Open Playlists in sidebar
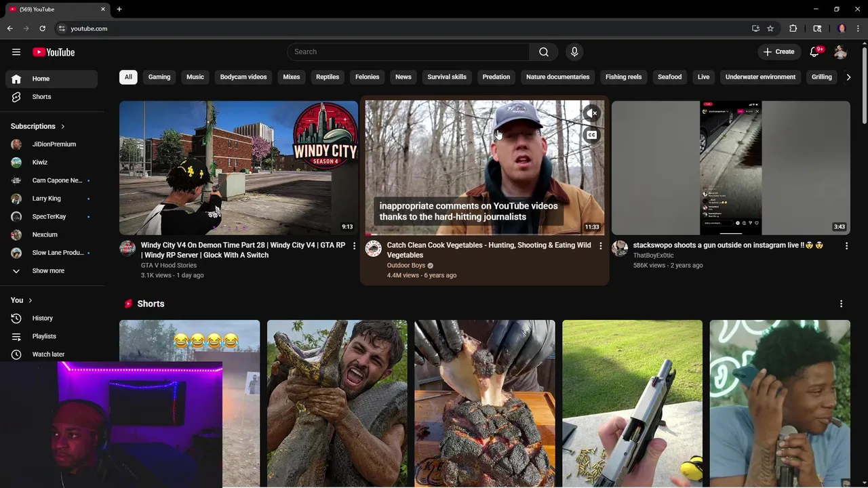The height and width of the screenshot is (488, 868). 52,336
